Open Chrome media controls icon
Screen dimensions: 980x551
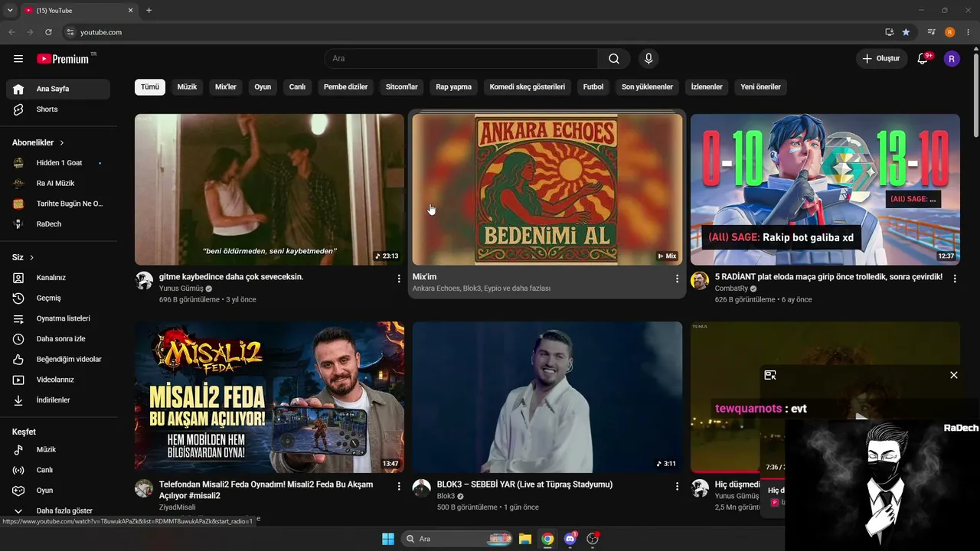pos(931,32)
